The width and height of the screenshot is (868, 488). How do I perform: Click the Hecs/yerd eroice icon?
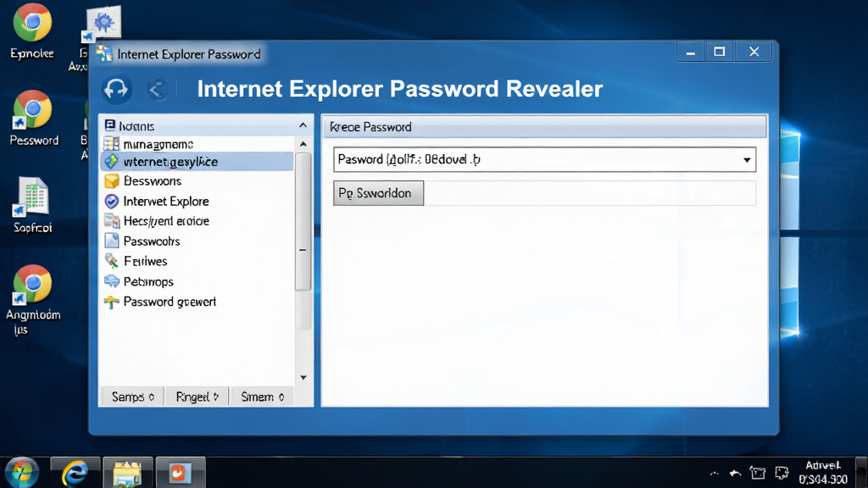tap(111, 221)
